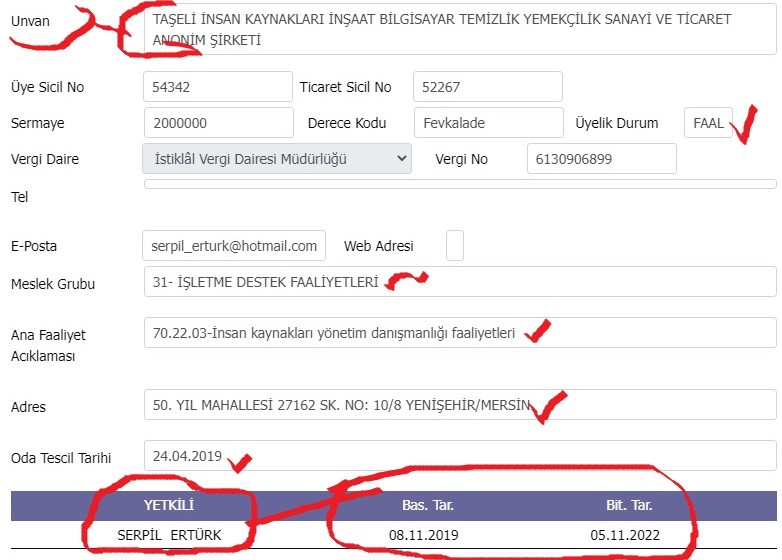
Task: Click the Meslek Grubu field
Action: pyautogui.click(x=460, y=282)
